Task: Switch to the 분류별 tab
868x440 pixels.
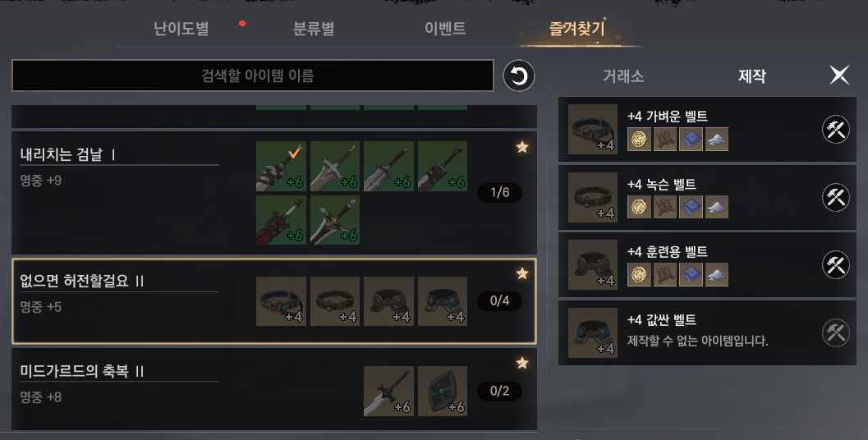Action: coord(314,28)
